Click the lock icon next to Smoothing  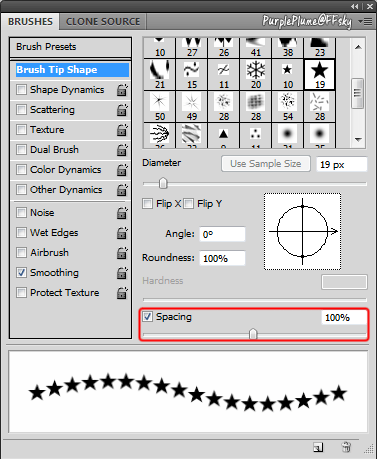point(122,273)
